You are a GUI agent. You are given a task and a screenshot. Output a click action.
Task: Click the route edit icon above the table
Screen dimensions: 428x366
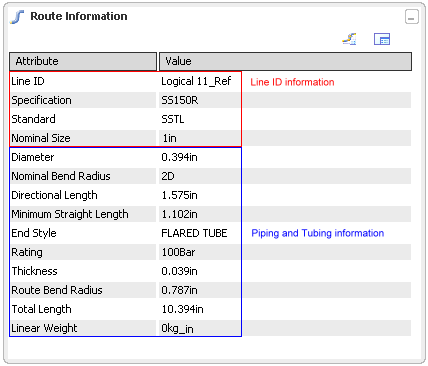[349, 39]
